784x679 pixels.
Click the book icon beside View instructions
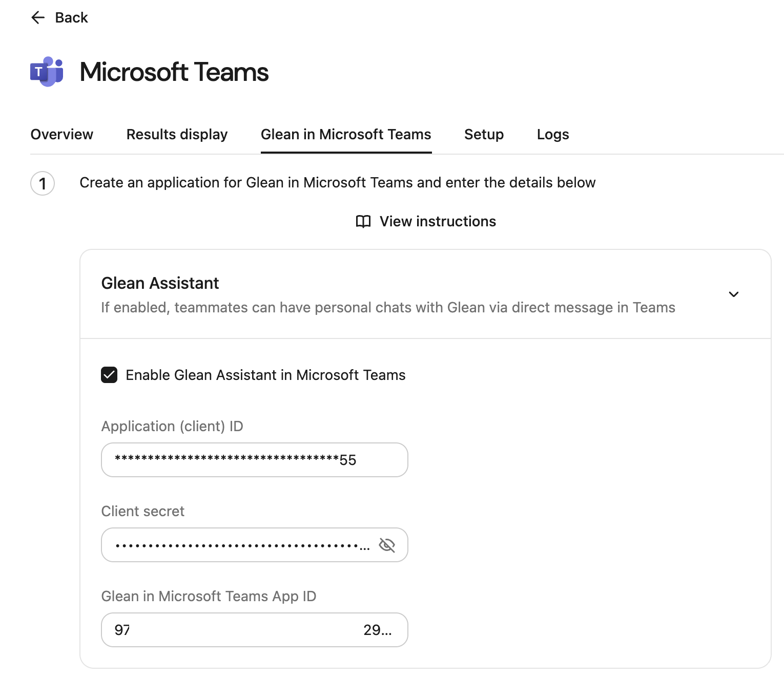click(x=363, y=221)
